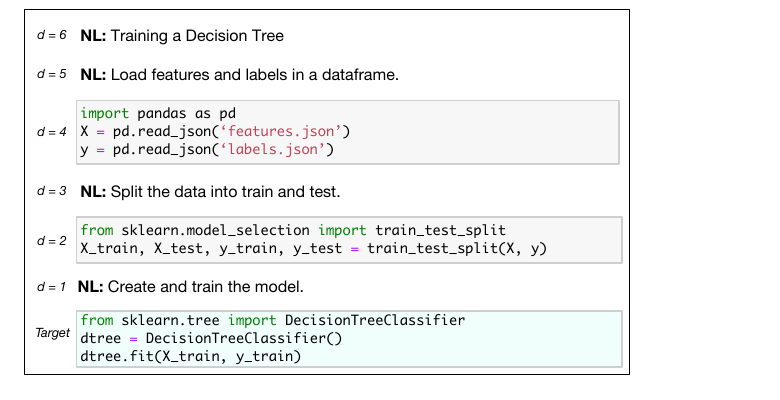Click the DecisionTreeClassifier import line
Image resolution: width=780 pixels, height=400 pixels.
pos(273,320)
